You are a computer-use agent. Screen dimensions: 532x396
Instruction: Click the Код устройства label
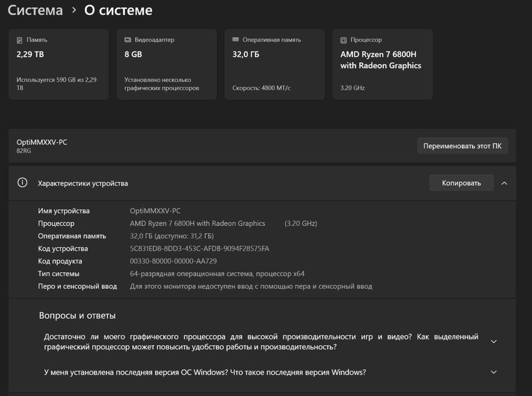click(x=63, y=248)
